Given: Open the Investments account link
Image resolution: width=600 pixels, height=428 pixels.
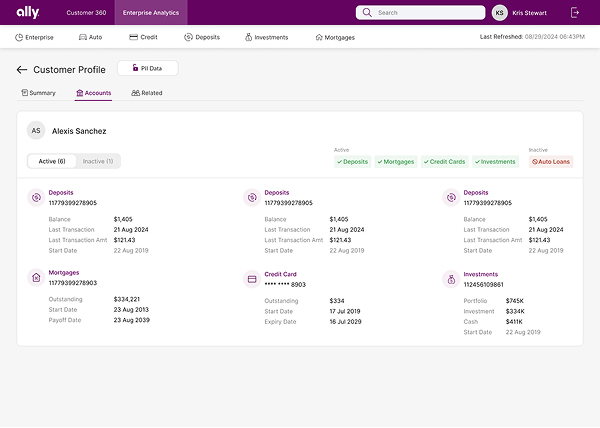Looking at the screenshot, I should [x=481, y=274].
